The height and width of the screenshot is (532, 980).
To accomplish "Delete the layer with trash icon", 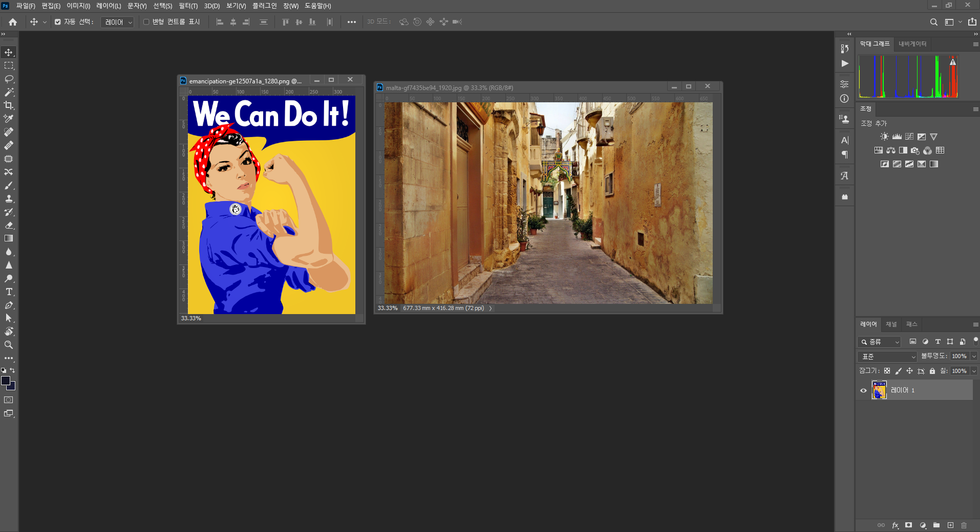I will tap(964, 525).
